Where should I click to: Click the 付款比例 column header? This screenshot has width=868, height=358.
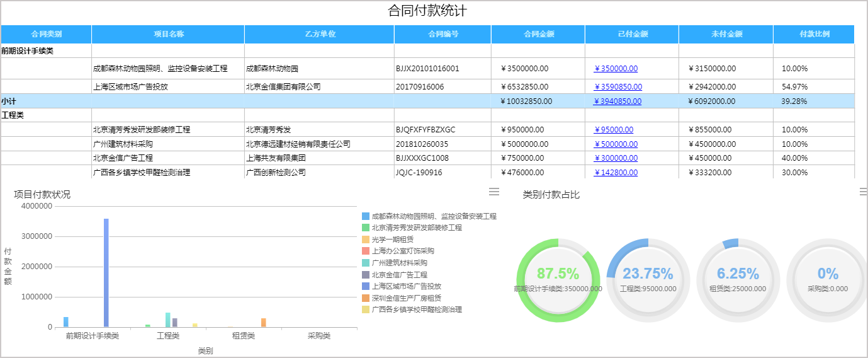pos(814,34)
